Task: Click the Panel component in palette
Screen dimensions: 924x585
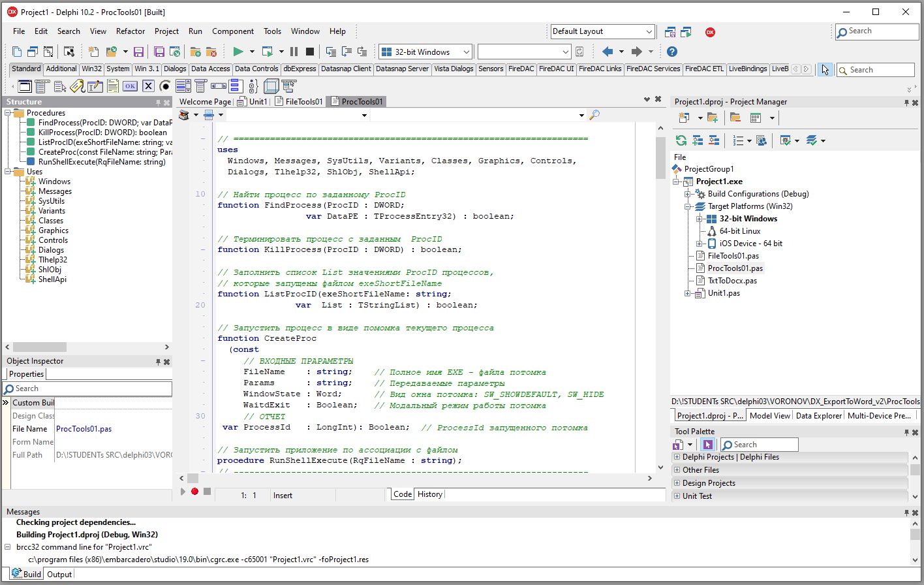Action: coord(271,86)
